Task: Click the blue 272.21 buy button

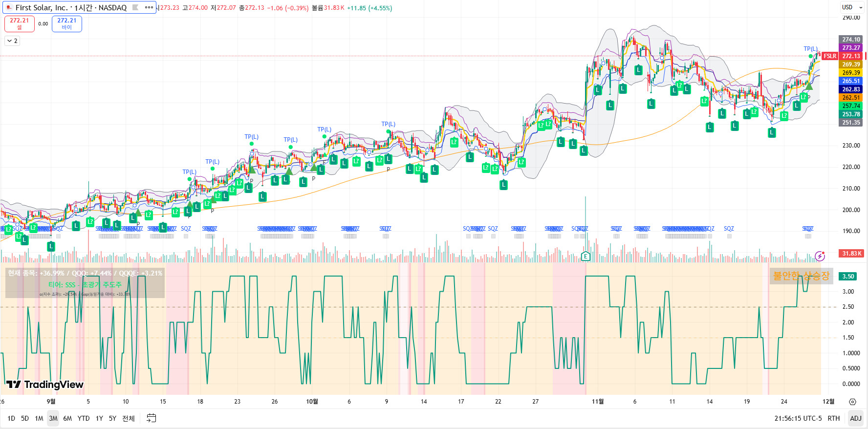Action: (x=67, y=23)
